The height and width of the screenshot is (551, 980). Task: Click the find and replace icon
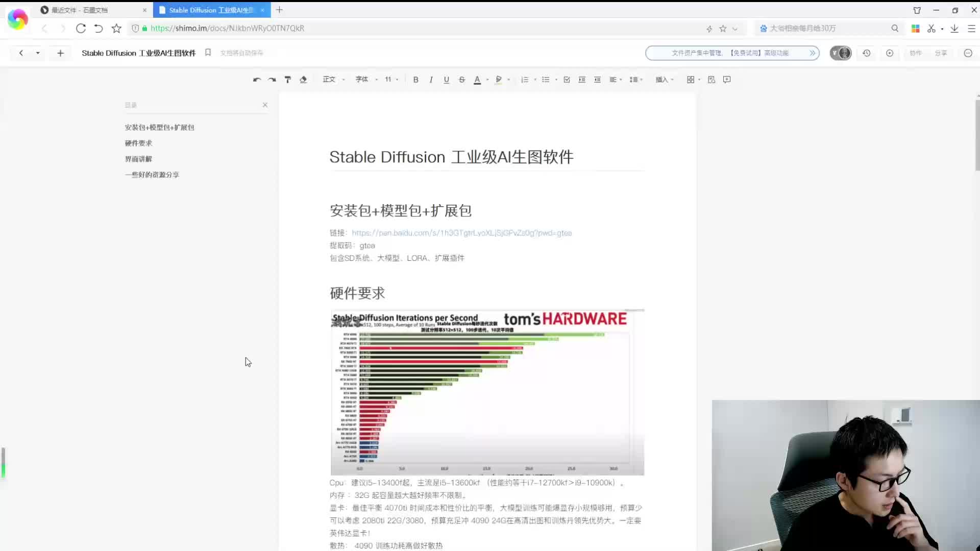(x=712, y=80)
